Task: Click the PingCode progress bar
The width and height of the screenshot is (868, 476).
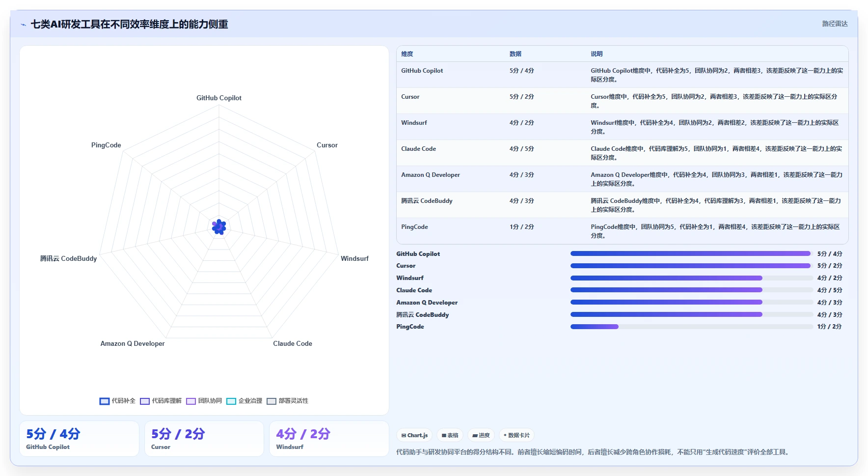Action: coord(692,327)
